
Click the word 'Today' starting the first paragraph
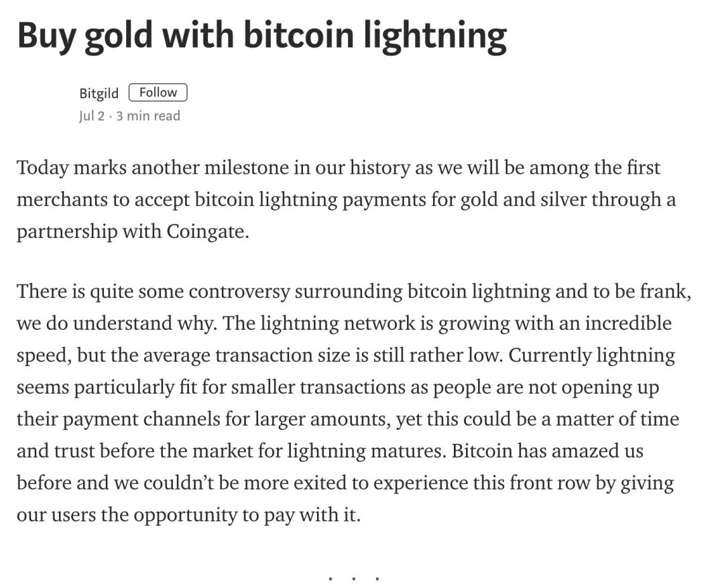point(42,168)
